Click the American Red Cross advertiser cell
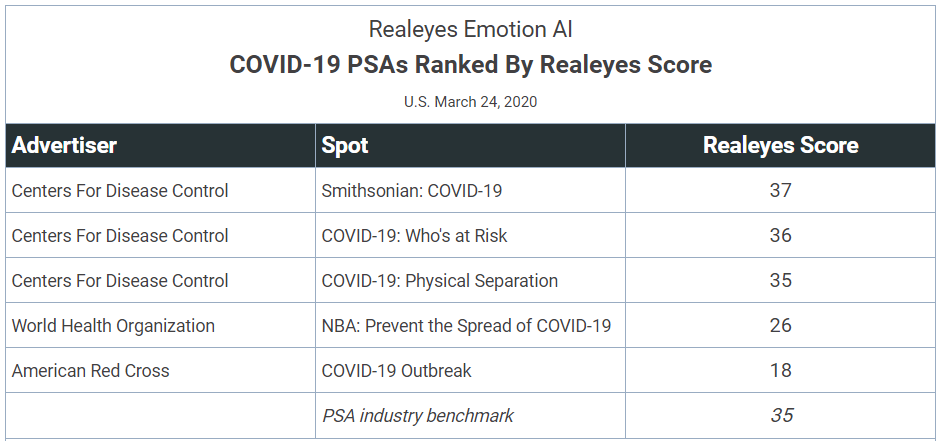The image size is (940, 441). tap(91, 370)
